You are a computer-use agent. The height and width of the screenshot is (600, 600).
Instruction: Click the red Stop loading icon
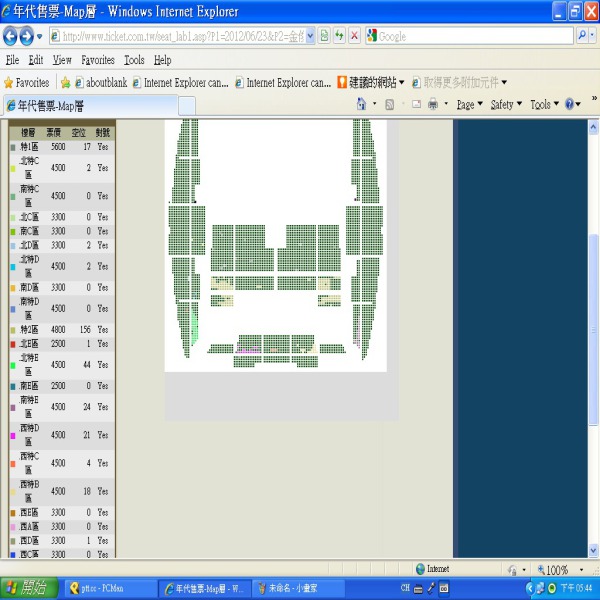tap(354, 36)
